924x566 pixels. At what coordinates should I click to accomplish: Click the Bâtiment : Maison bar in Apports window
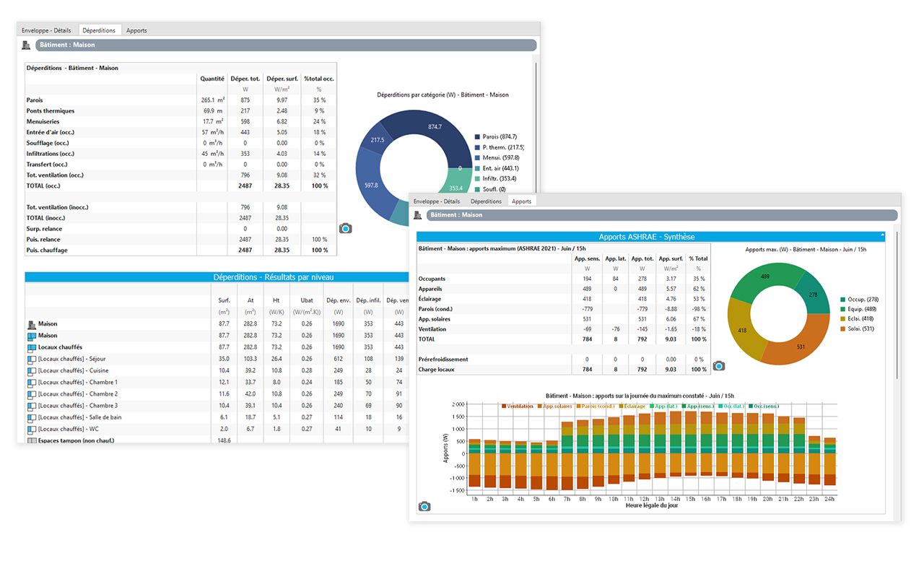[661, 215]
